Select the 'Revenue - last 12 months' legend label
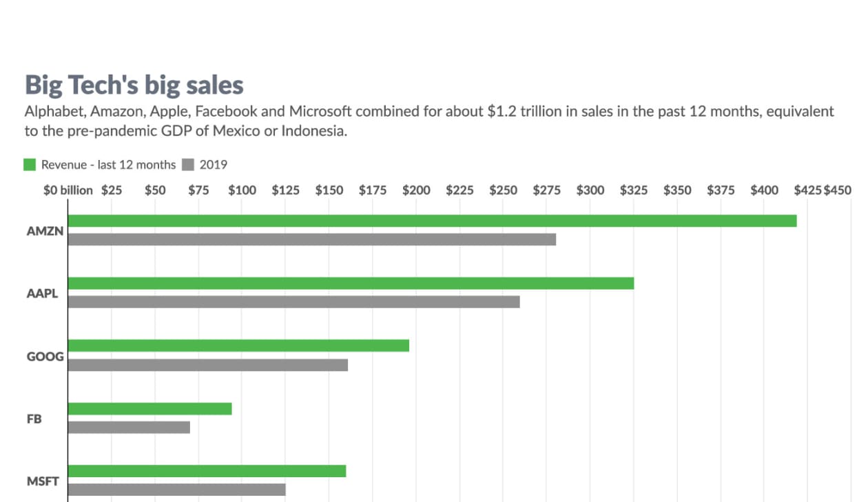The image size is (868, 502). pyautogui.click(x=108, y=165)
